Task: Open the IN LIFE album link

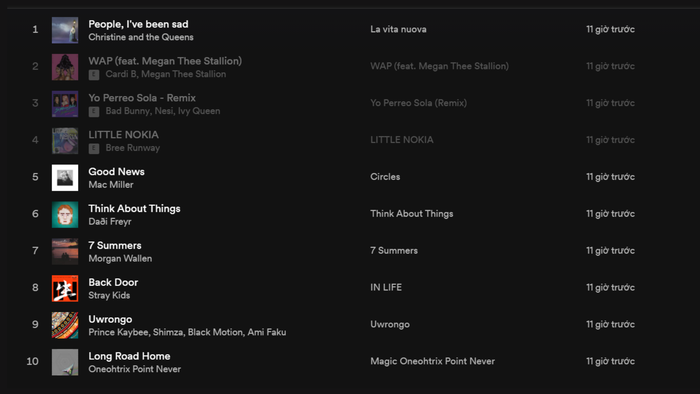Action: (x=386, y=287)
